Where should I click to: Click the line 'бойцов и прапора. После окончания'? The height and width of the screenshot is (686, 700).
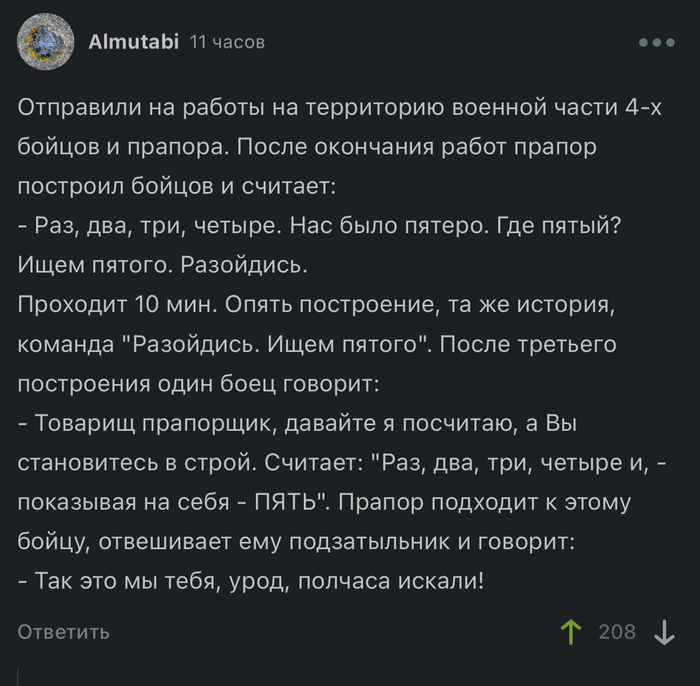click(307, 146)
